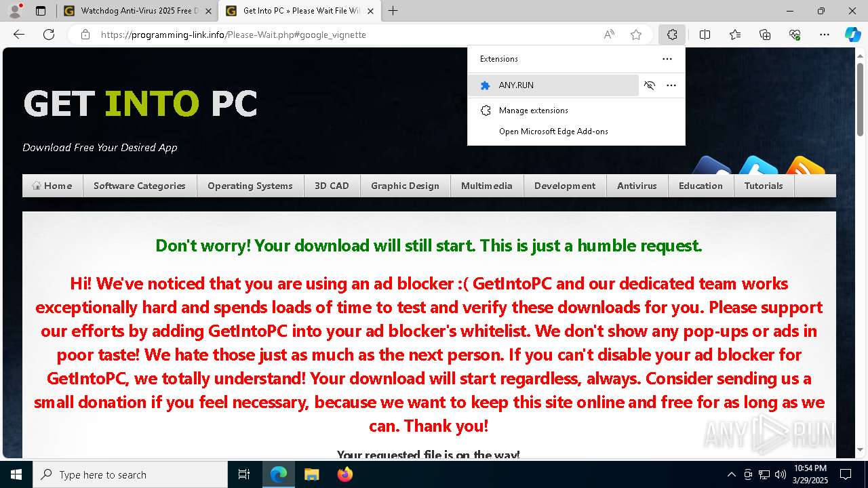
Task: Open the notification center icon
Action: [846, 474]
